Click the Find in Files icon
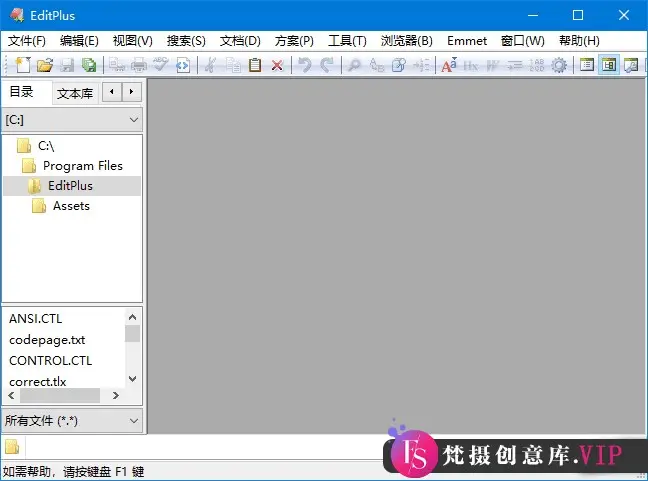The height and width of the screenshot is (481, 648). (x=399, y=65)
